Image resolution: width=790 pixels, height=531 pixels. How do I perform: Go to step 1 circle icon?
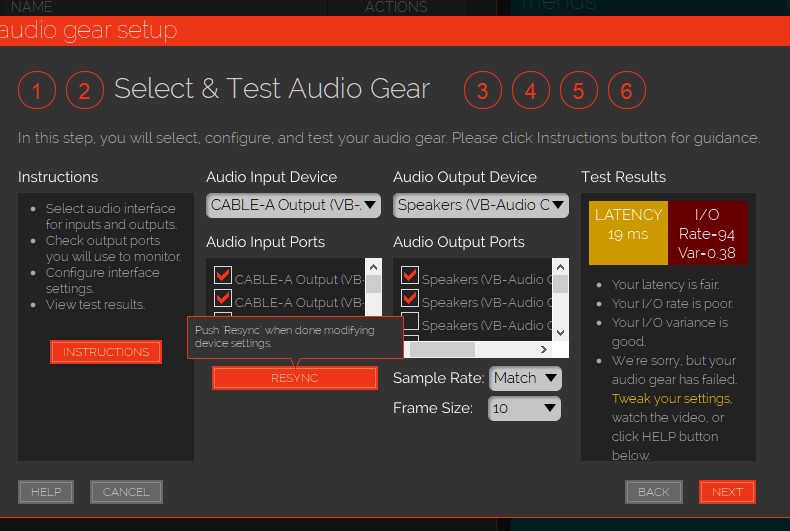coord(36,91)
